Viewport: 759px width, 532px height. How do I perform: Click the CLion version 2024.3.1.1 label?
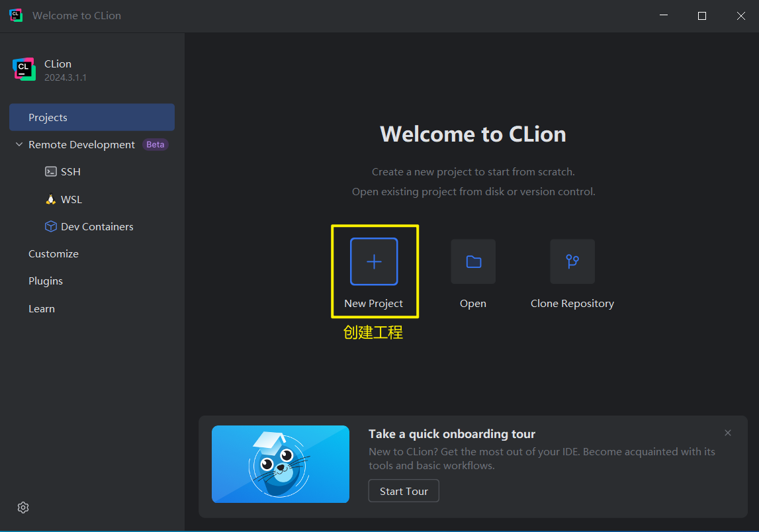click(67, 77)
